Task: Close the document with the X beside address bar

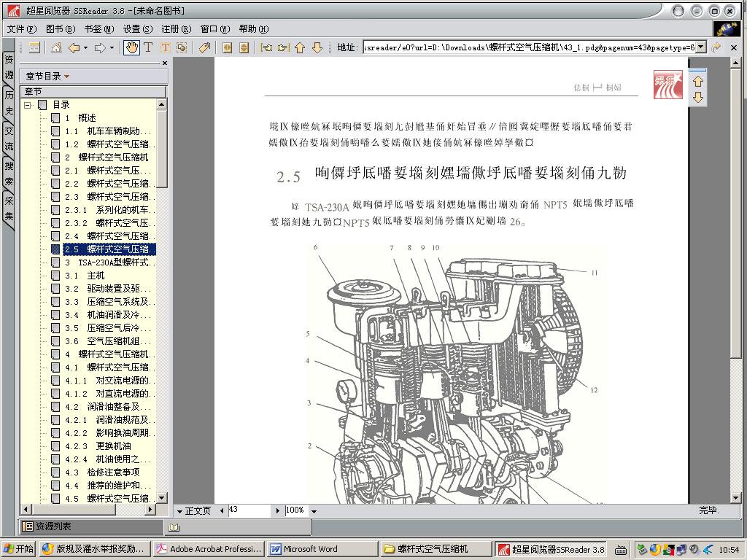Action: pyautogui.click(x=734, y=47)
